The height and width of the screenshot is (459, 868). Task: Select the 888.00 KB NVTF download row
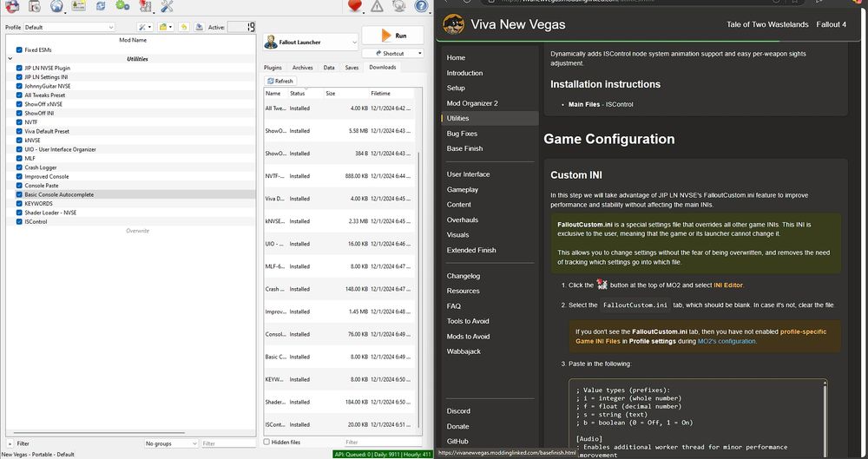tap(339, 176)
